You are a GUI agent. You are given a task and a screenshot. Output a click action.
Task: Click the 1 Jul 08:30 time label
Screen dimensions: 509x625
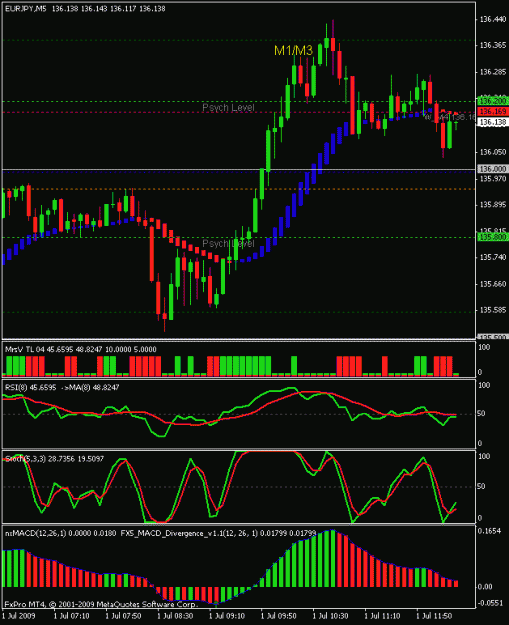pos(175,616)
